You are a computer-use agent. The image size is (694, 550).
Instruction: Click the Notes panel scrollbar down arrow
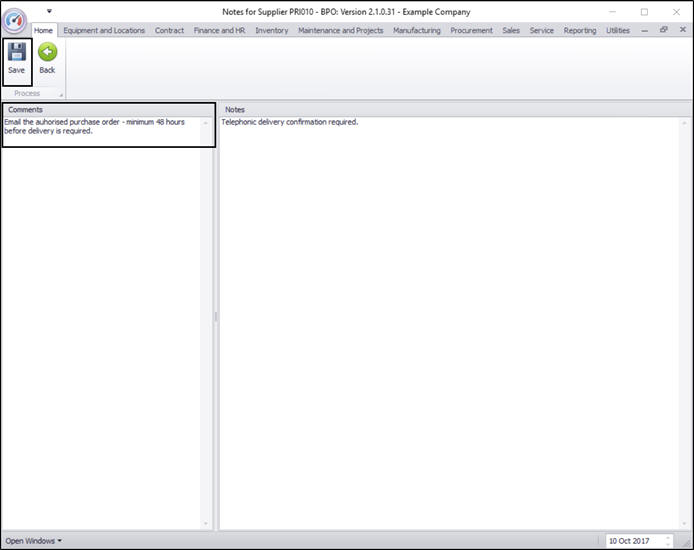click(684, 524)
